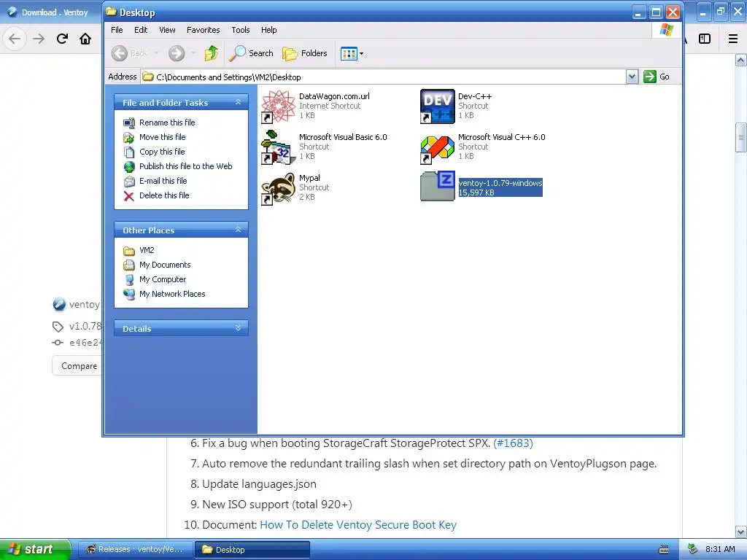
Task: Click Rename this file
Action: coord(167,122)
